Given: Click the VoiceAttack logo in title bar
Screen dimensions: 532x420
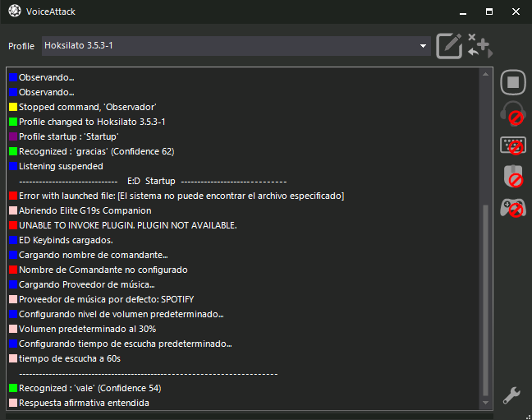Looking at the screenshot, I should 15,11.
